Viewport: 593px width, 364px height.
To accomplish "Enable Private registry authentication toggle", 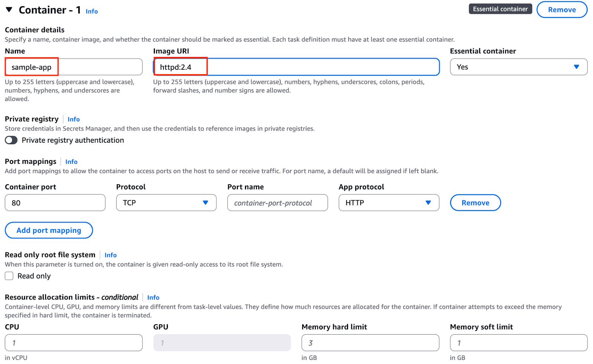I will point(11,140).
